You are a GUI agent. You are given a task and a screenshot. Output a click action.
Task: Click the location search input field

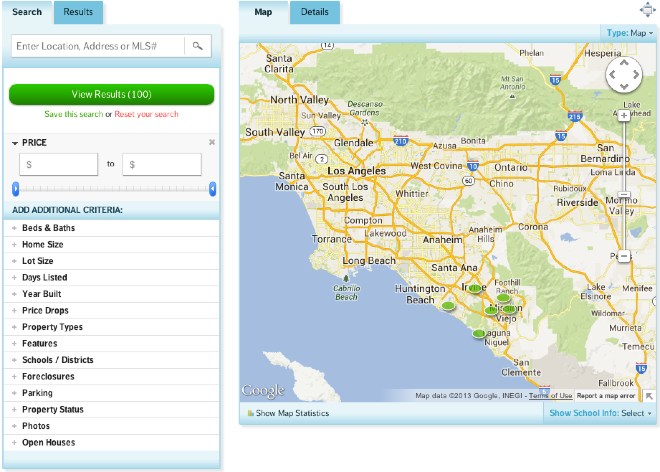[x=98, y=46]
